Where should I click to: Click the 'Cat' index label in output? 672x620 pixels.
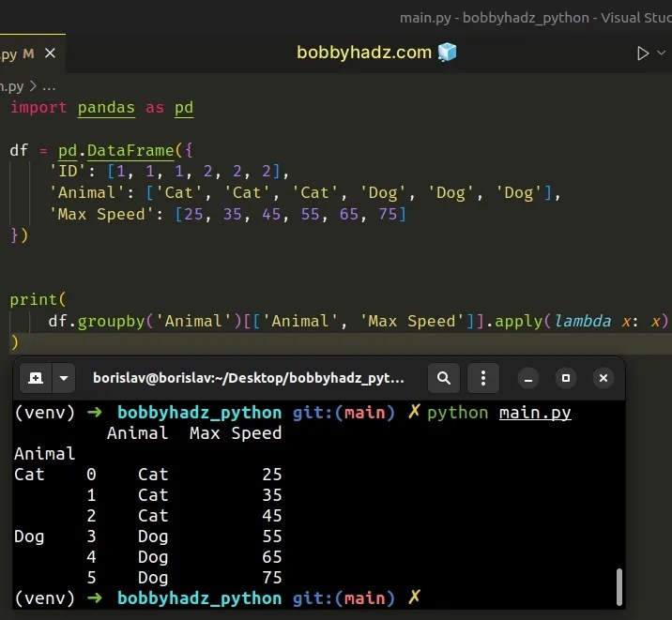[29, 475]
